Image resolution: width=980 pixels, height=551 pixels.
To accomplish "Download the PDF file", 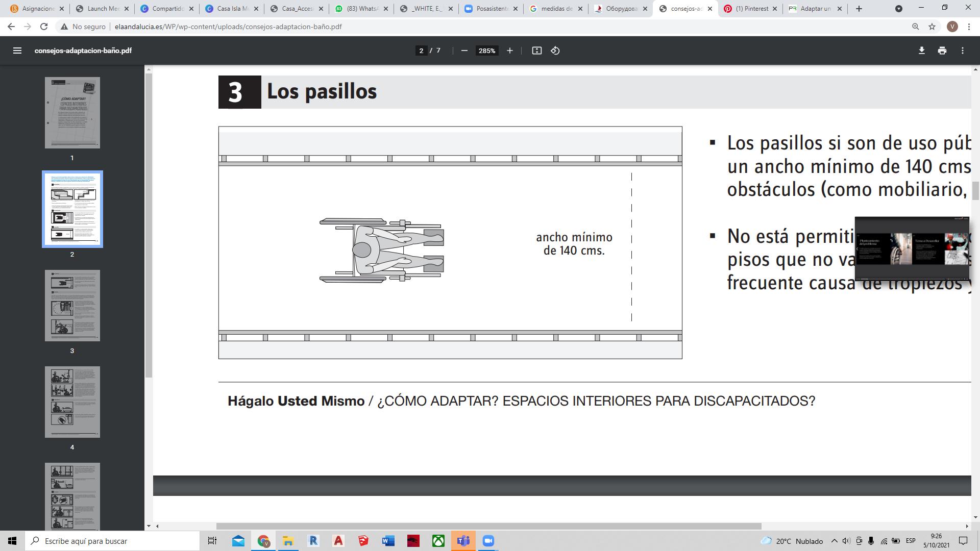I will point(922,51).
